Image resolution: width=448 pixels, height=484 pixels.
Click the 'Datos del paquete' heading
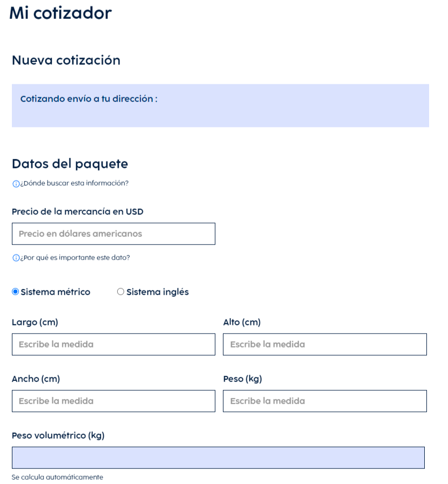70,163
